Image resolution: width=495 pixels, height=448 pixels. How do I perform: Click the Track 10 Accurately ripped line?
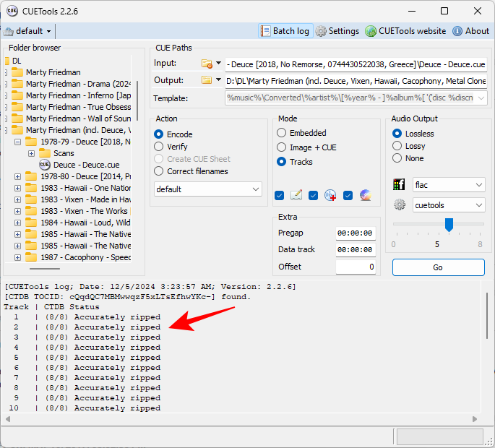[x=85, y=408]
